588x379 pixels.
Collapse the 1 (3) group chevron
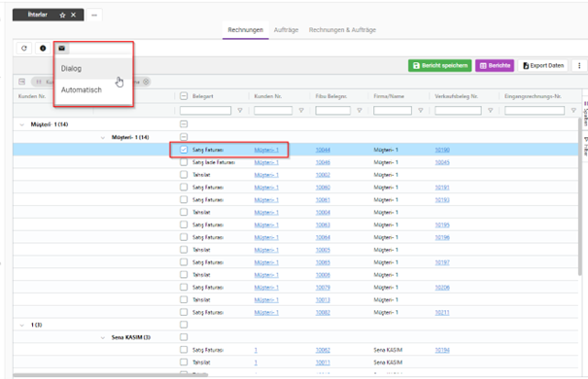point(21,325)
